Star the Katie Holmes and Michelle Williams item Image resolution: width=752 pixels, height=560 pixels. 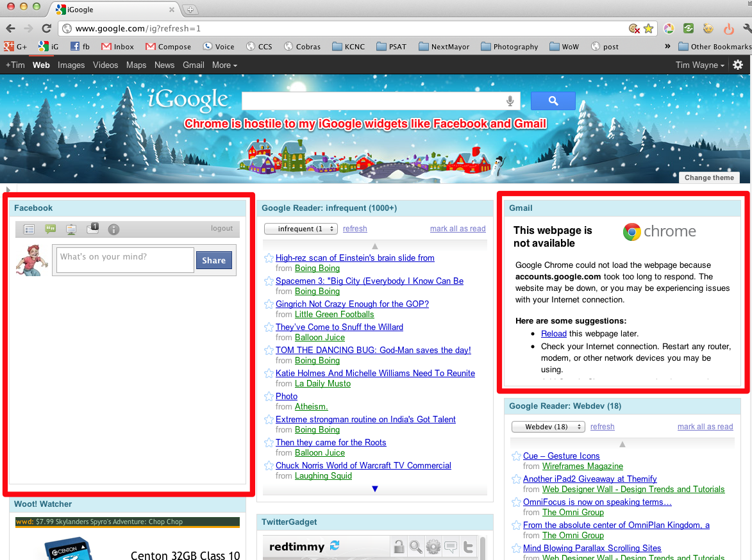point(269,373)
